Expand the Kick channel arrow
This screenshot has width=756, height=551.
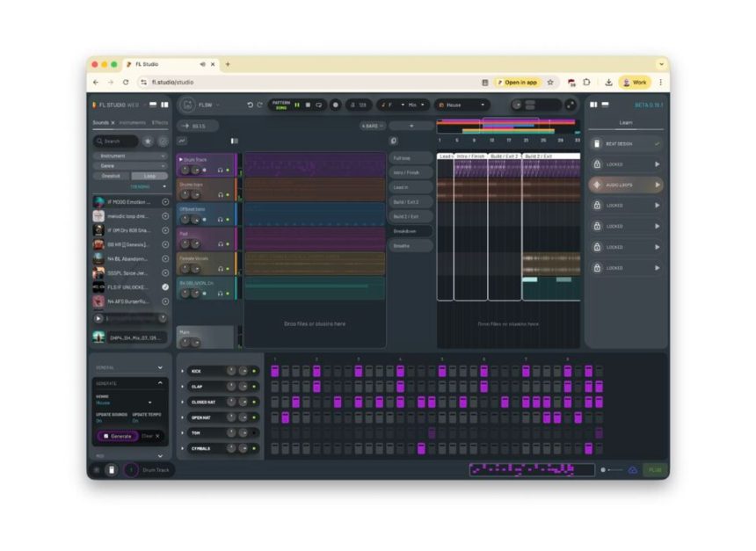[x=182, y=371]
